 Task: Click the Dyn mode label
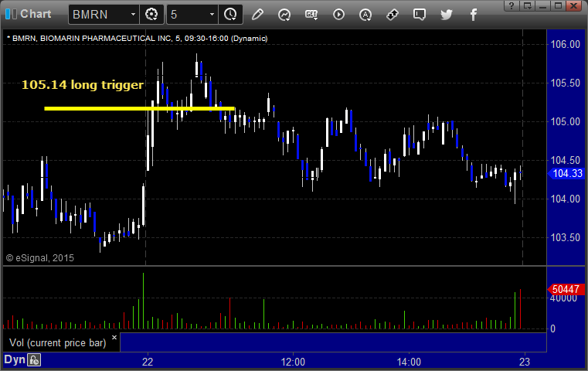coord(15,359)
